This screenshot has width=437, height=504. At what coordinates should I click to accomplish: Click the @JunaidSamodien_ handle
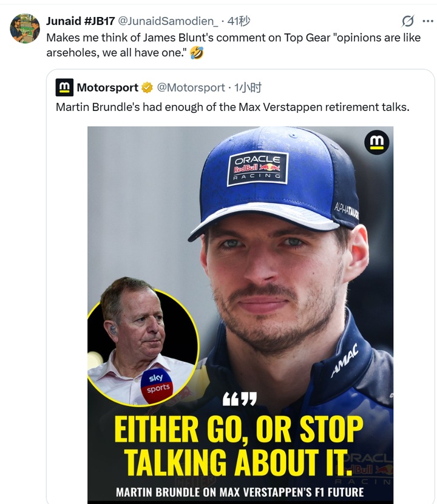(172, 21)
